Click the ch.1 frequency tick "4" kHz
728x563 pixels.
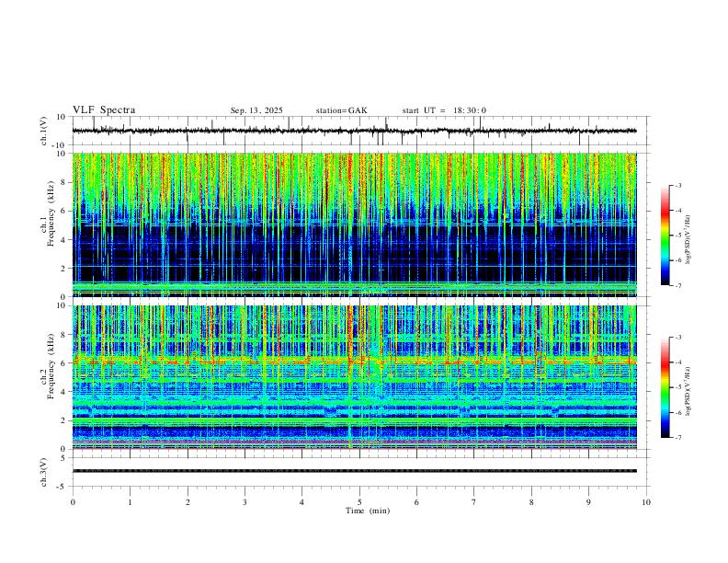point(64,240)
